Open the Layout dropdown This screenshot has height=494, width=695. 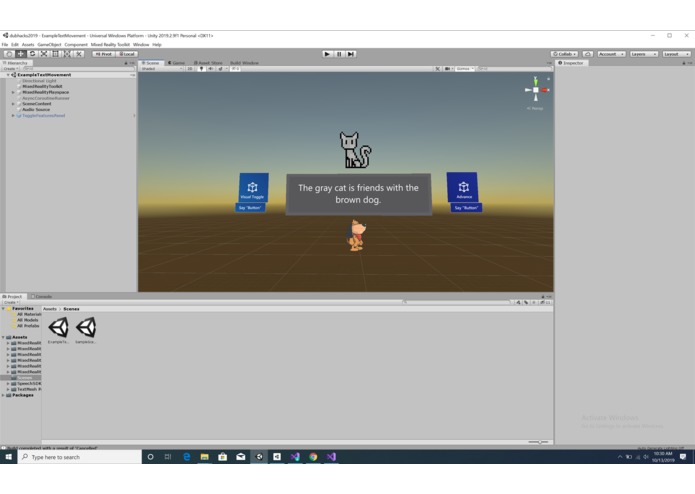(x=676, y=54)
